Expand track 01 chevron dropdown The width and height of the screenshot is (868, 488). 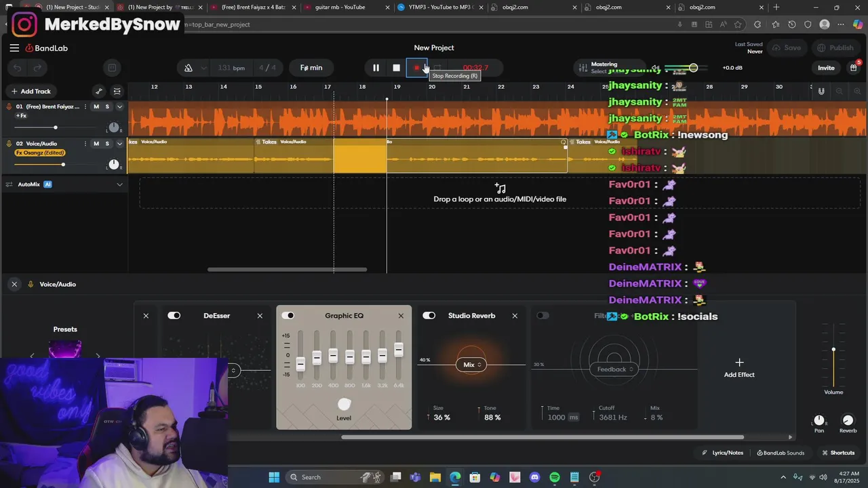tap(120, 106)
